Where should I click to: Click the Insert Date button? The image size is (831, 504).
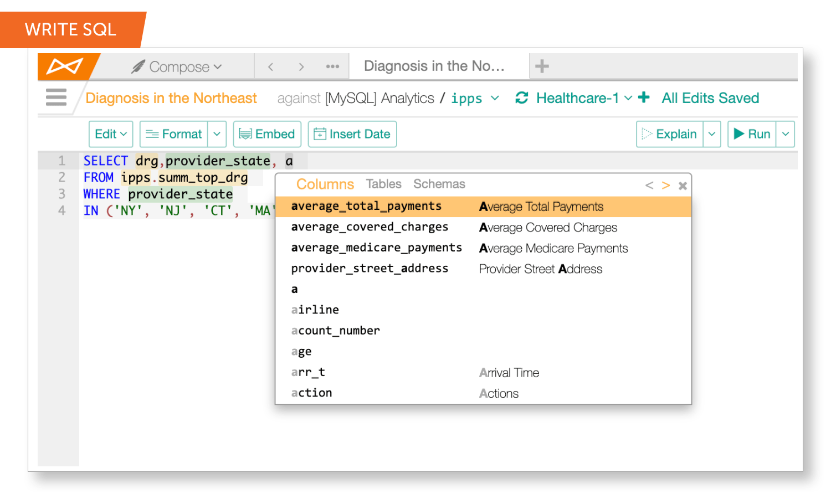[x=352, y=134]
